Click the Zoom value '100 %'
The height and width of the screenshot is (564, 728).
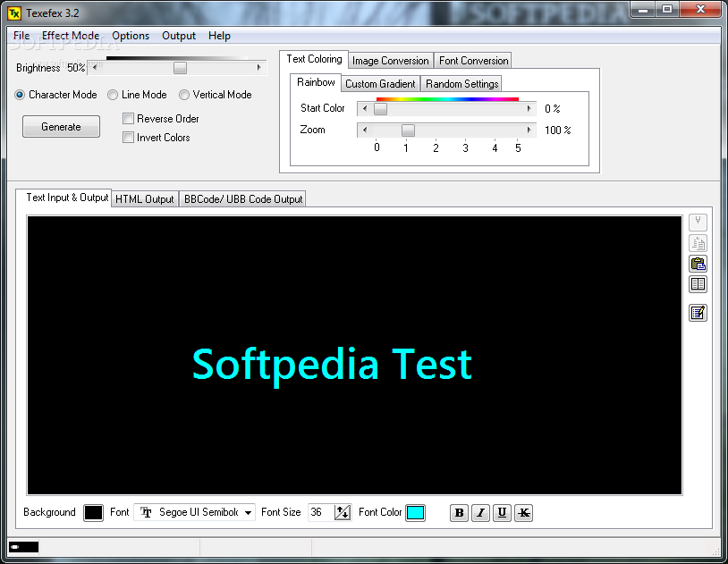557,130
